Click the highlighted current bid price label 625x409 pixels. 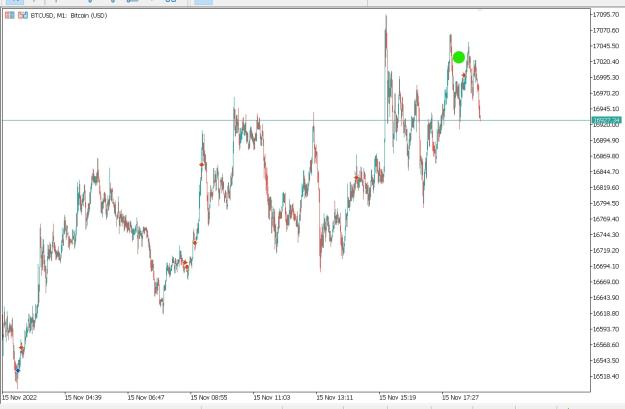606,120
